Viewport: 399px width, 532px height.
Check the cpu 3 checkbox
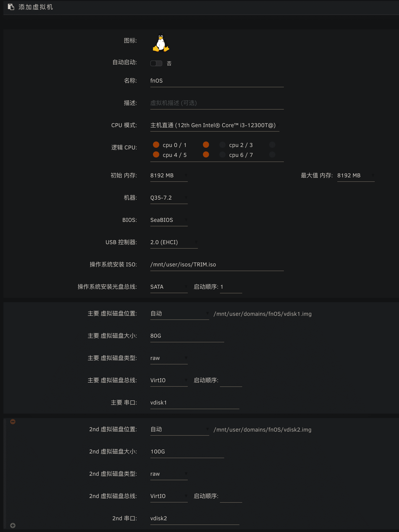coord(272,145)
